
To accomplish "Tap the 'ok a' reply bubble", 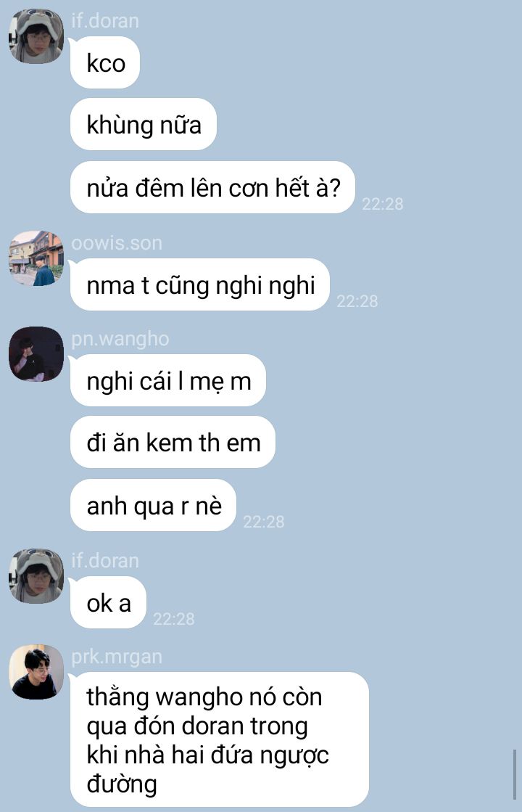I will (x=108, y=602).
